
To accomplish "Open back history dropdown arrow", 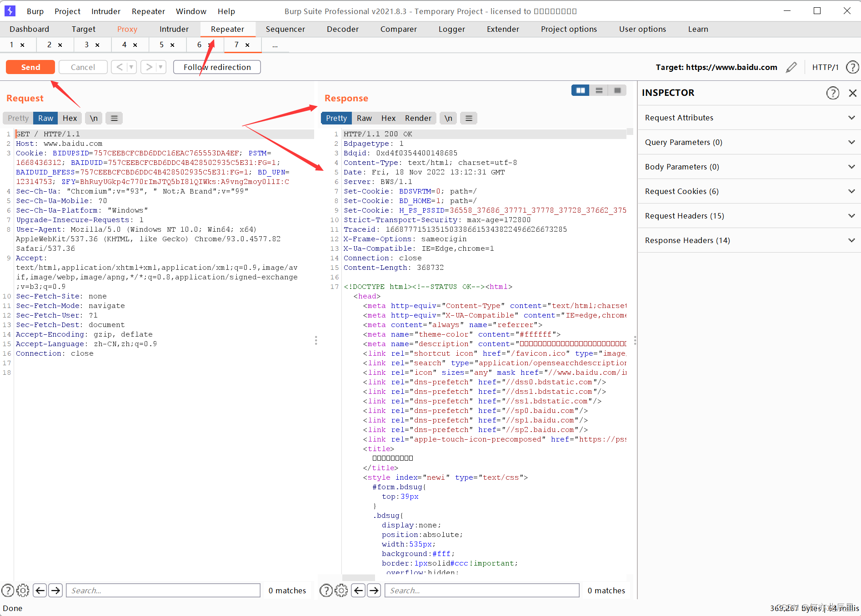I will pyautogui.click(x=131, y=67).
